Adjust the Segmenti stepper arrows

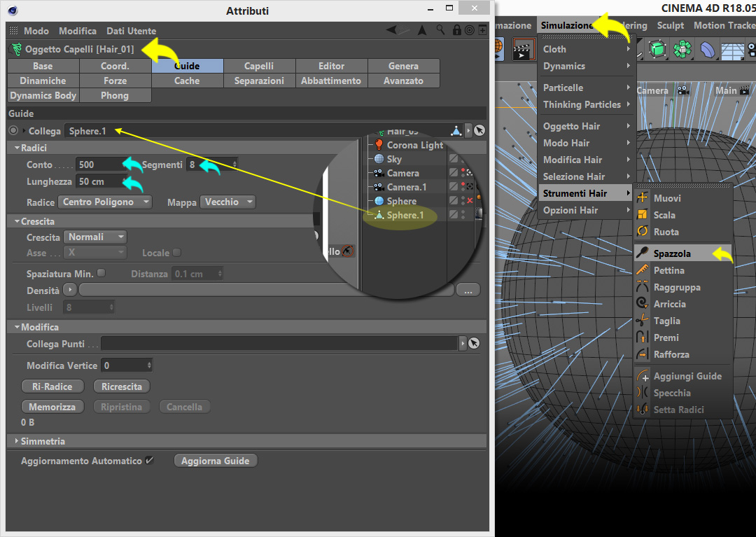tap(234, 165)
